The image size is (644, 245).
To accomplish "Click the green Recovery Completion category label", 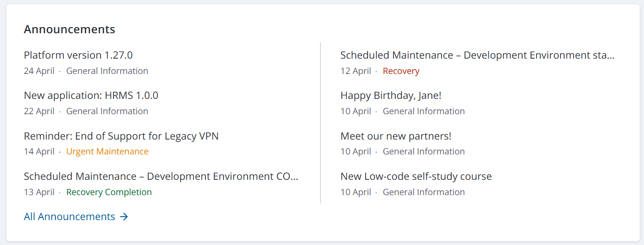I will 109,192.
